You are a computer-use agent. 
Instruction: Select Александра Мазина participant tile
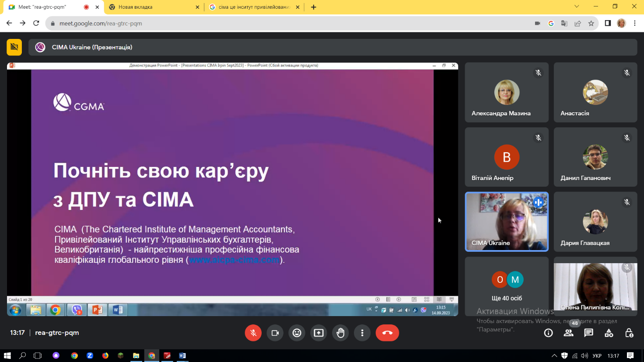[x=507, y=92]
